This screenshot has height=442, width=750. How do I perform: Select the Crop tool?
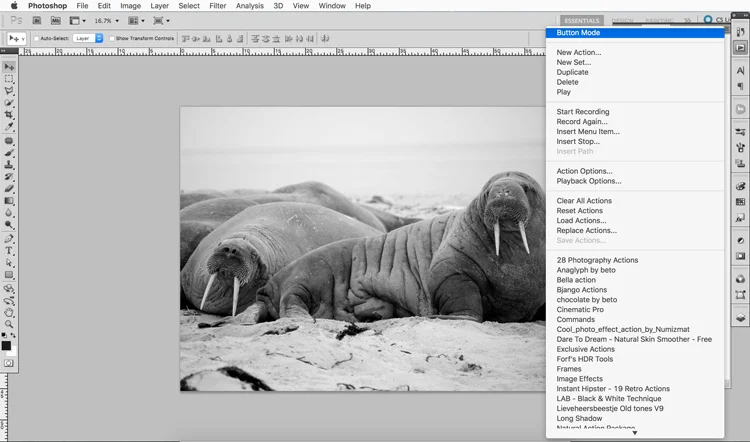coord(9,115)
